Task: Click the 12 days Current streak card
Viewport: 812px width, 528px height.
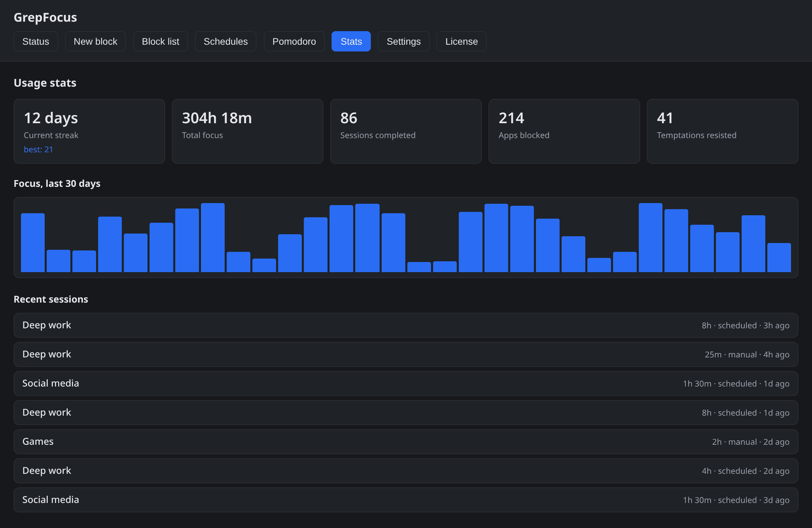Action: pyautogui.click(x=89, y=131)
